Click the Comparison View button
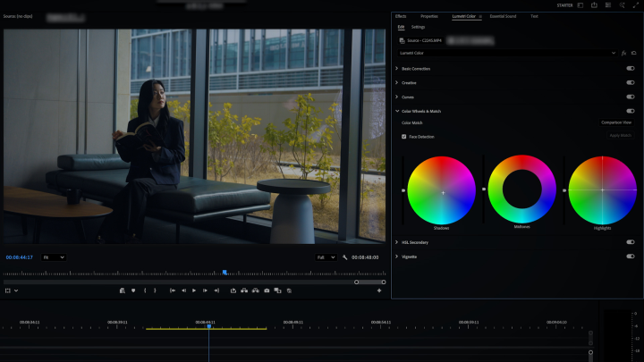The image size is (644, 362). [615, 122]
